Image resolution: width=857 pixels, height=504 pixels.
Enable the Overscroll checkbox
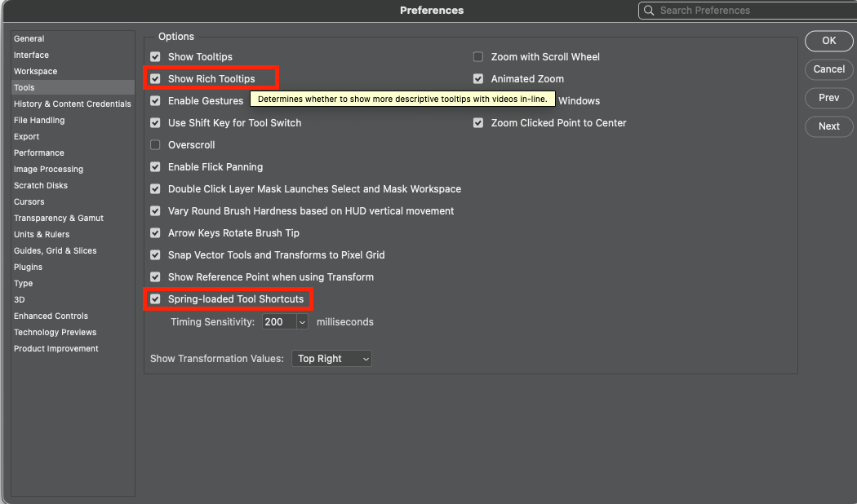pyautogui.click(x=155, y=145)
